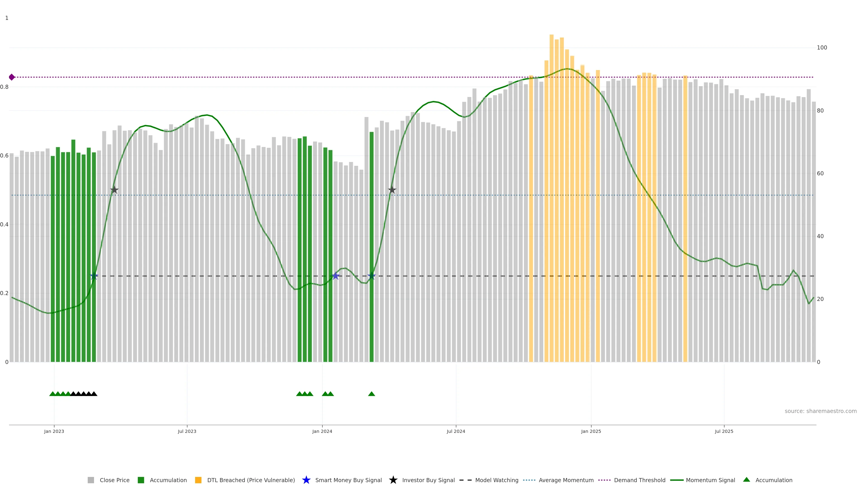
Task: Click the lone green triangle near March 2024
Action: 371,394
